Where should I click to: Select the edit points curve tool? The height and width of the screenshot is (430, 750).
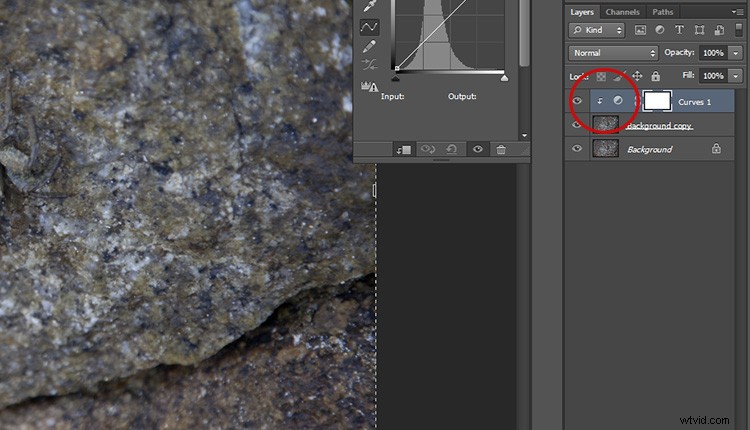pyautogui.click(x=369, y=27)
